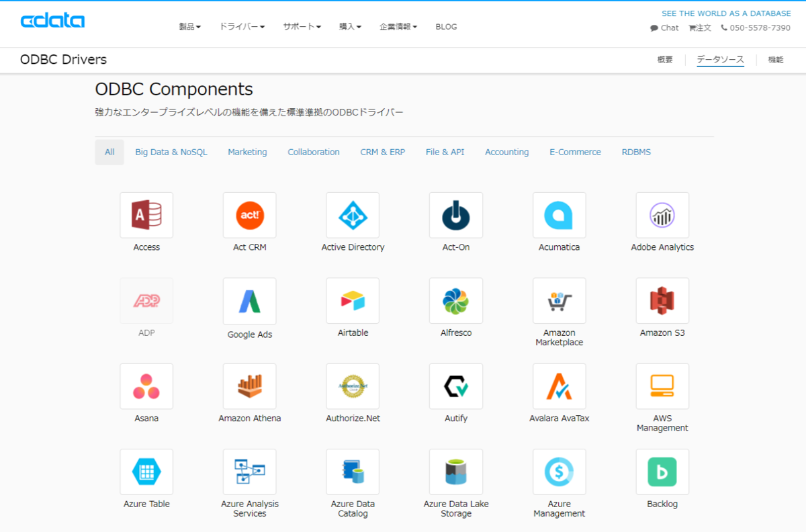Image resolution: width=806 pixels, height=532 pixels.
Task: Select the データソース section link
Action: pos(721,60)
